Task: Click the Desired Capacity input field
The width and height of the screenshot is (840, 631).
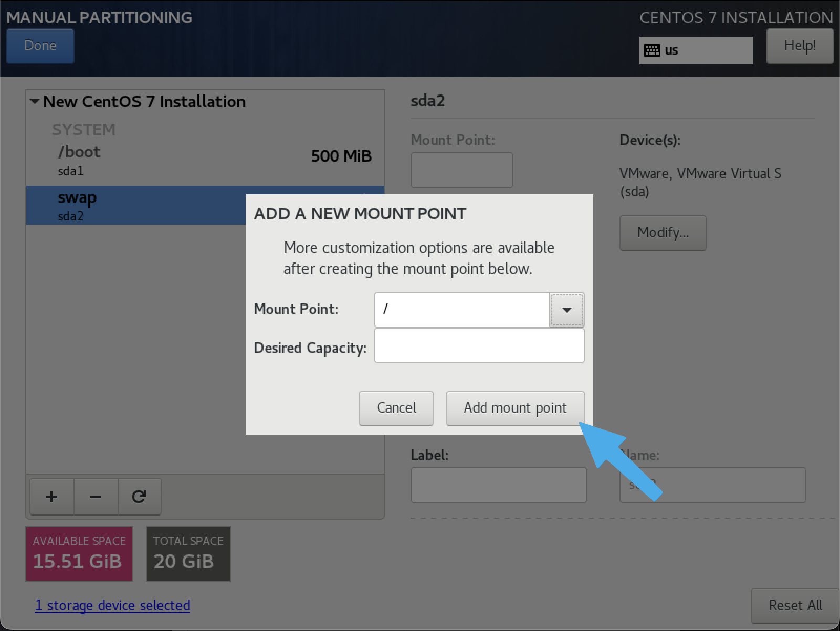Action: 479,345
